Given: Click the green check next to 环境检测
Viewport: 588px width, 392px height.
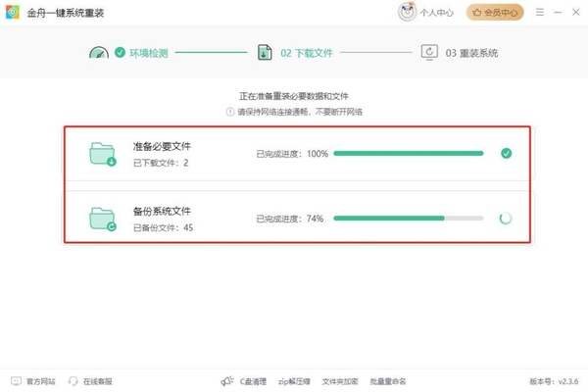Looking at the screenshot, I should click(x=120, y=53).
